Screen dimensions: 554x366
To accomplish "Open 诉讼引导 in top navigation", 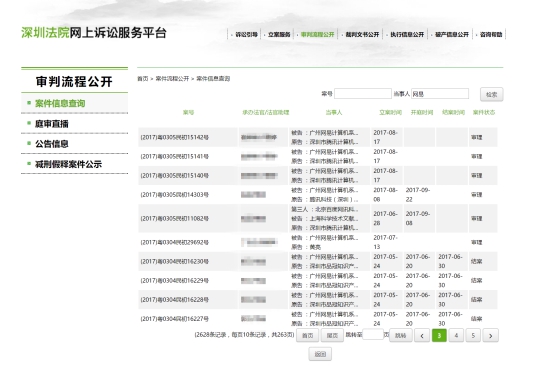I will coord(246,34).
